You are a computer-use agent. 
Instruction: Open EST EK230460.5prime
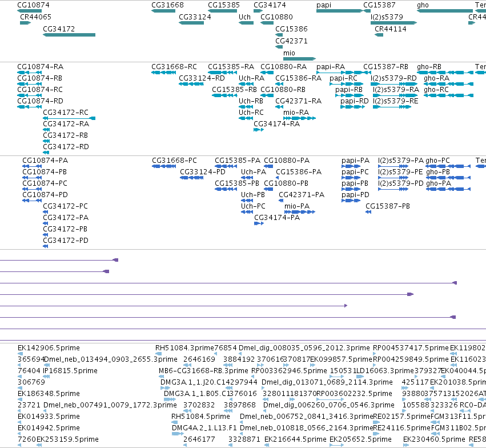click(434, 439)
